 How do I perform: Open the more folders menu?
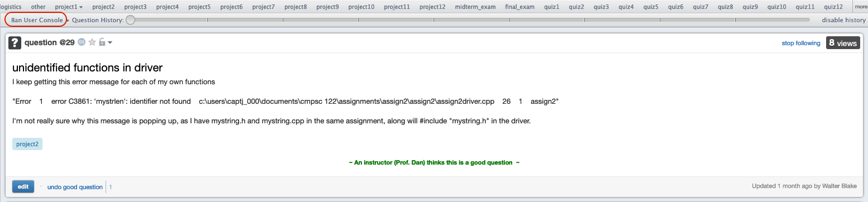(861, 7)
